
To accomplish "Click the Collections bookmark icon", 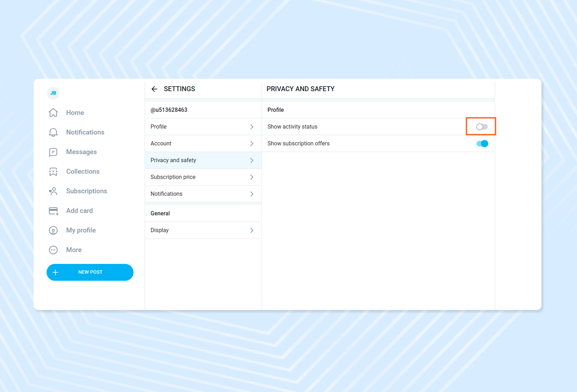I will pos(53,172).
